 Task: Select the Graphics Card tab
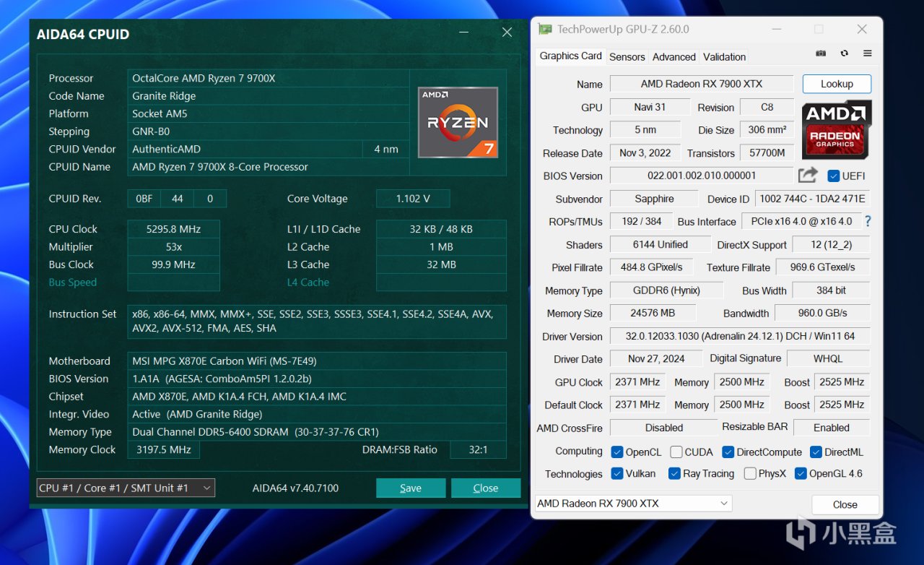point(570,56)
